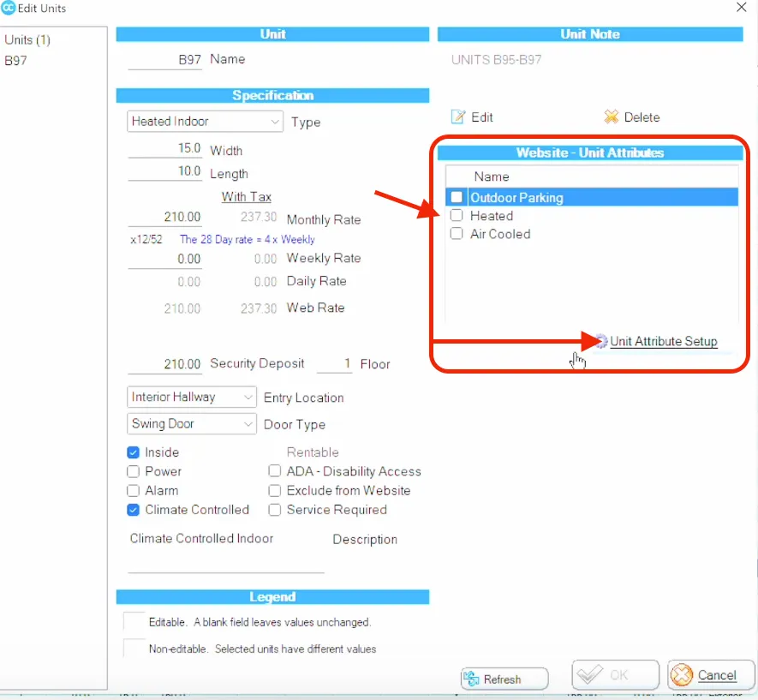Viewport: 758px width, 700px height.
Task: Click the Monthly Rate field showing 210.00
Action: (164, 217)
